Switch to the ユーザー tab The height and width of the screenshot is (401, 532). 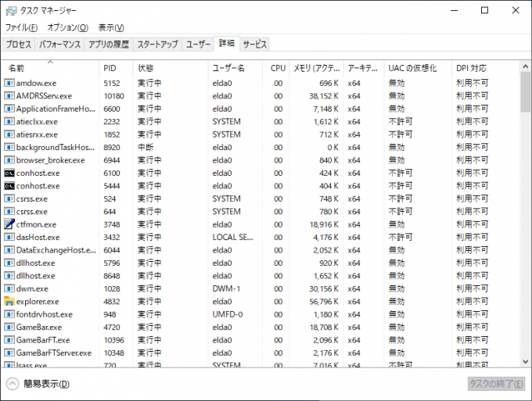click(x=198, y=45)
